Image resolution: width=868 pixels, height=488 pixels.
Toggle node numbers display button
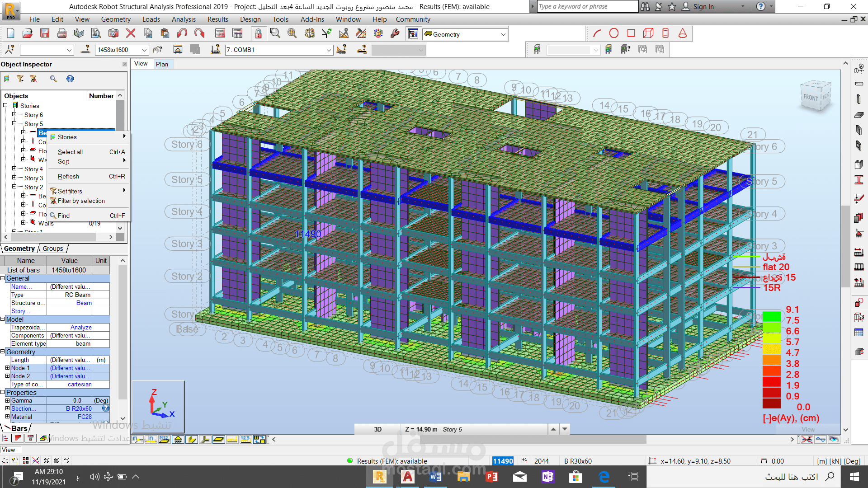pyautogui.click(x=138, y=439)
